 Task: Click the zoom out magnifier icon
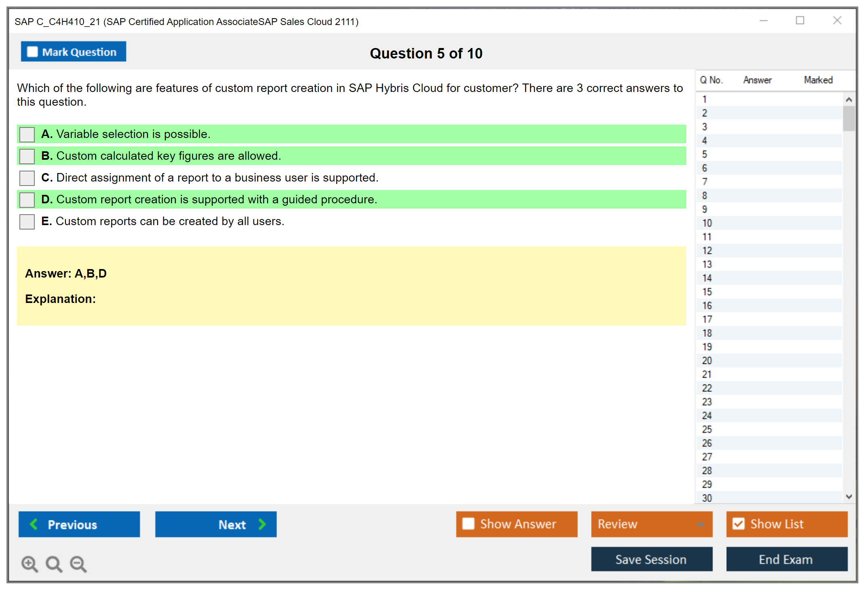click(x=78, y=564)
